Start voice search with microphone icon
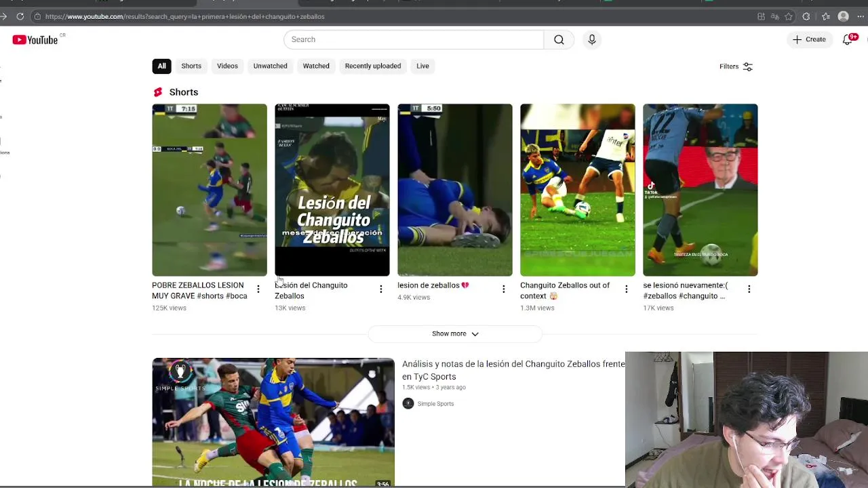The image size is (868, 488). click(592, 39)
